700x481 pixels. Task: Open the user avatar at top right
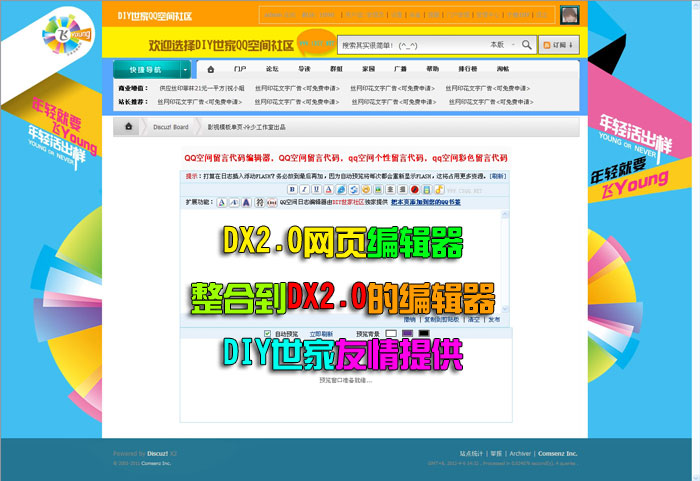pos(570,15)
